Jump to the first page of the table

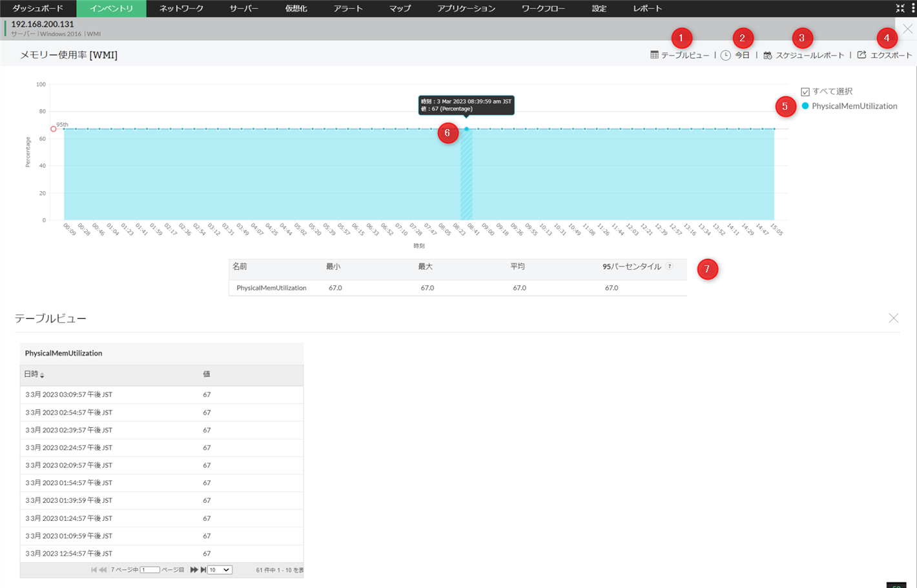pyautogui.click(x=94, y=570)
